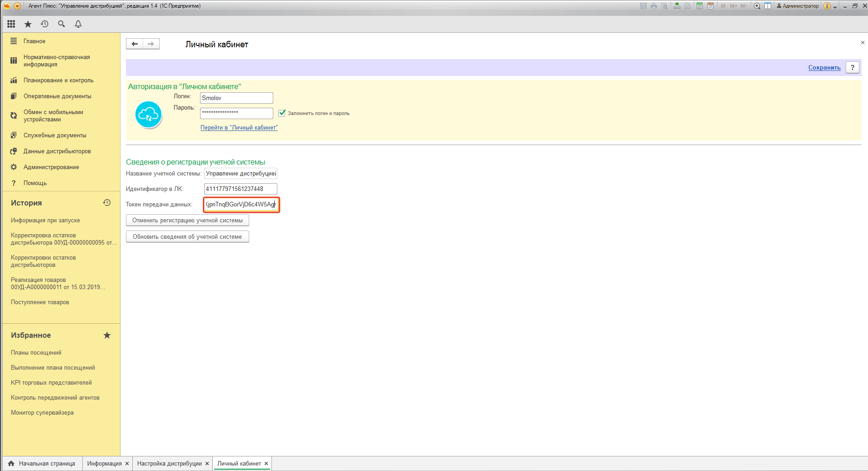Click Название учетной системы field
The width and height of the screenshot is (868, 471).
point(241,173)
